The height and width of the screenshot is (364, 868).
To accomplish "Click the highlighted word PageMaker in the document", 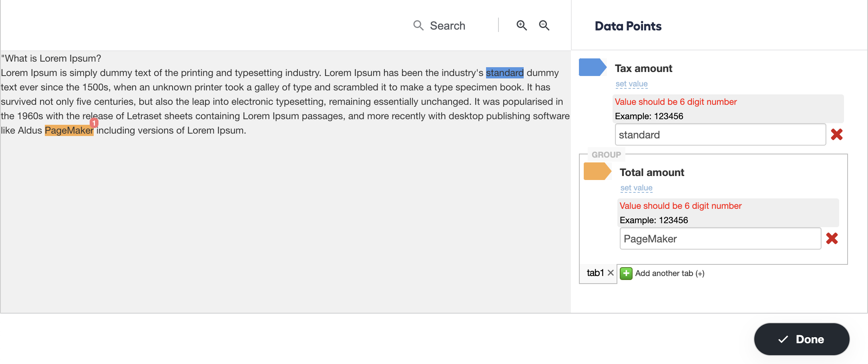I will tap(69, 130).
